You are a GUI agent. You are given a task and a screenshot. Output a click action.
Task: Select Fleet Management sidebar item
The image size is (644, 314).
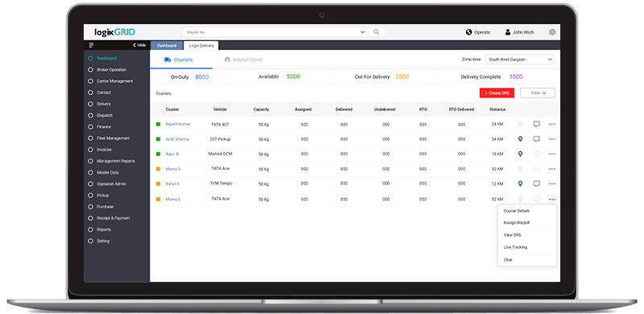coord(113,138)
